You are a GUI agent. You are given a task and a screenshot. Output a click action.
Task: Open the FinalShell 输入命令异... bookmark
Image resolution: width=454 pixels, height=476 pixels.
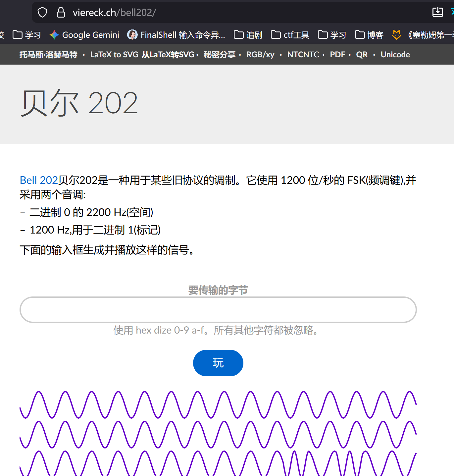point(176,35)
